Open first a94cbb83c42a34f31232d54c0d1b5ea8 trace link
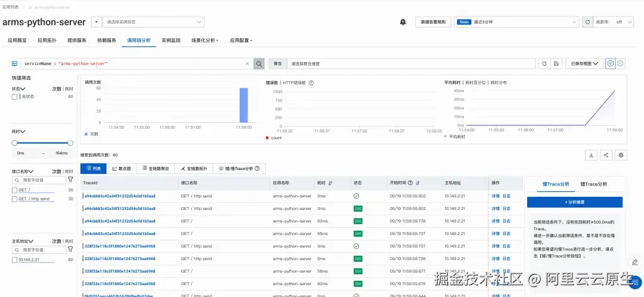This screenshot has width=644, height=297. point(120,196)
